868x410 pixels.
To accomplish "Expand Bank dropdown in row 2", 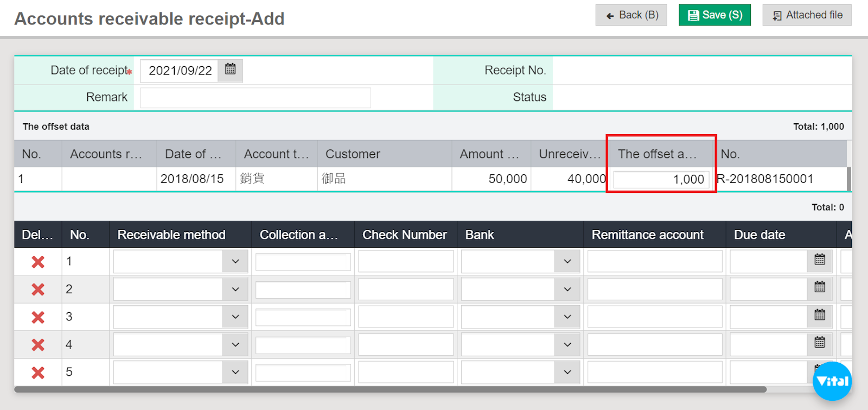I will click(x=567, y=289).
